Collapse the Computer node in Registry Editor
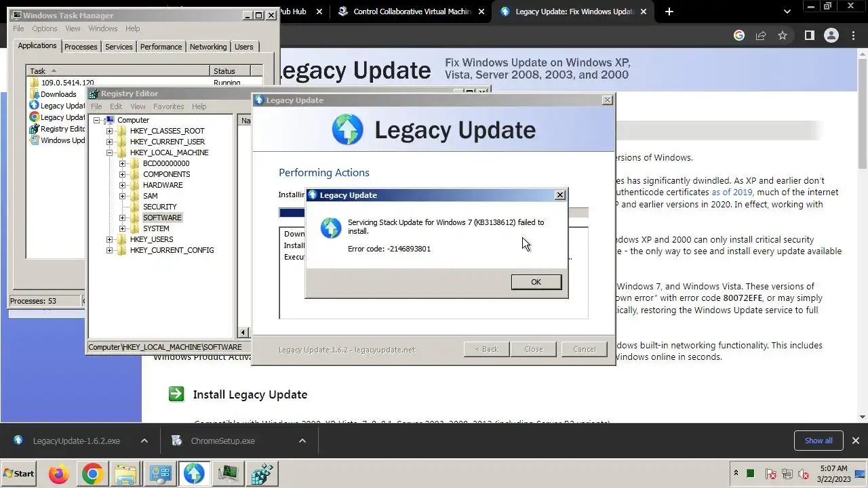Screen dimensions: 868x488 (x=96, y=120)
